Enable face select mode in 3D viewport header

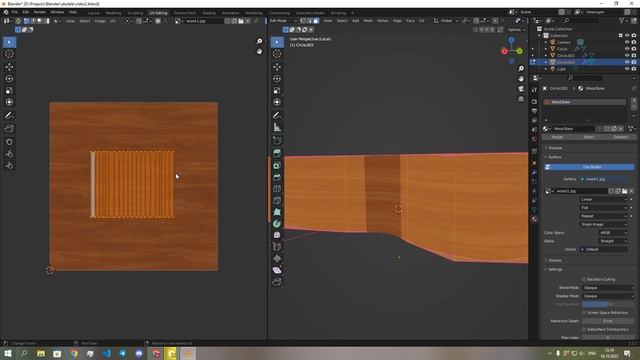316,21
